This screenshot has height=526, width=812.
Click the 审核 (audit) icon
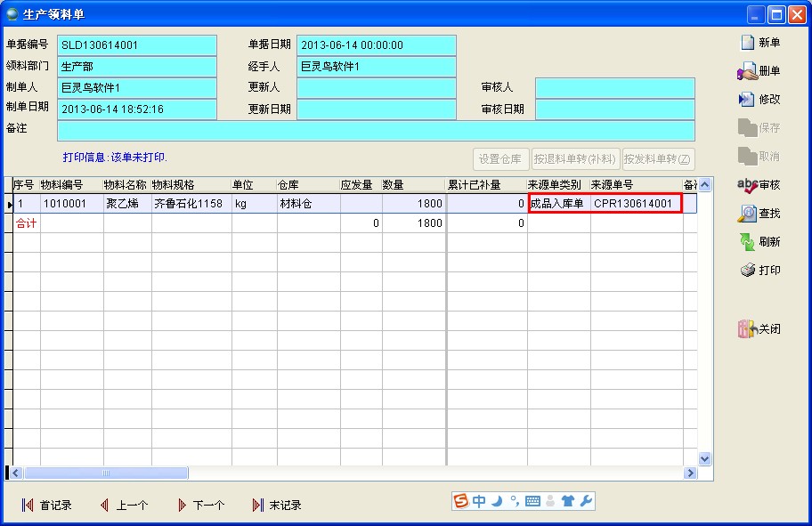click(747, 185)
